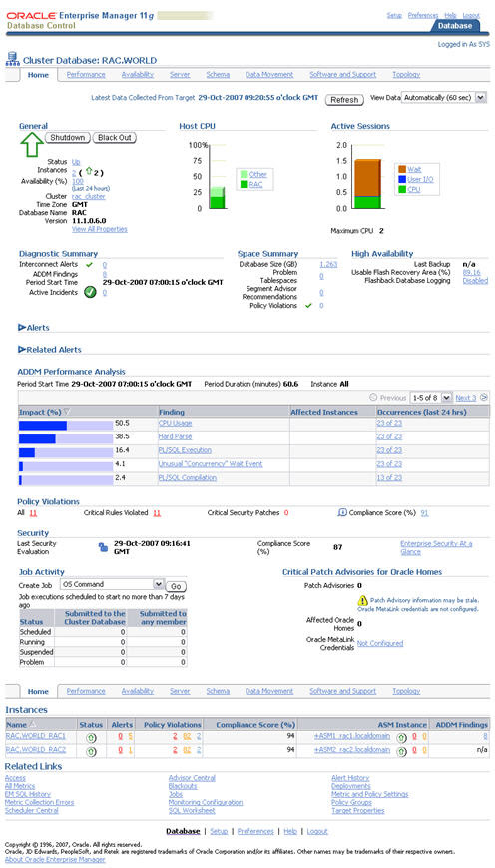Click the status up icon for RAC.WORLD_RAC1
The width and height of the screenshot is (495, 868).
pos(91,737)
